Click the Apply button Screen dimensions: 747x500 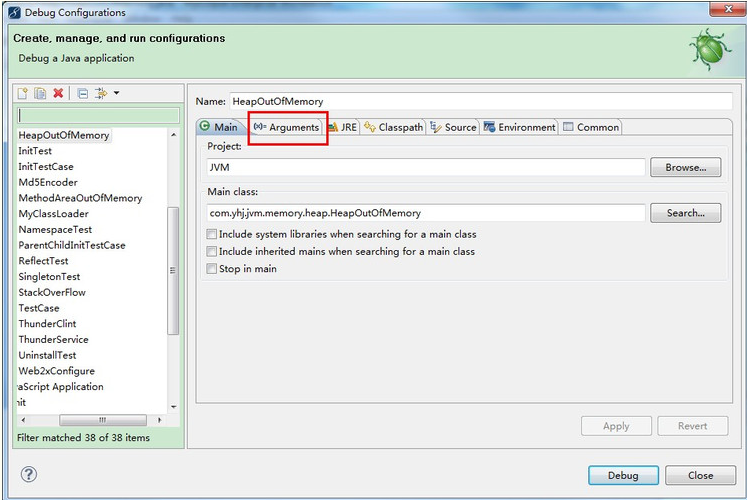(616, 426)
